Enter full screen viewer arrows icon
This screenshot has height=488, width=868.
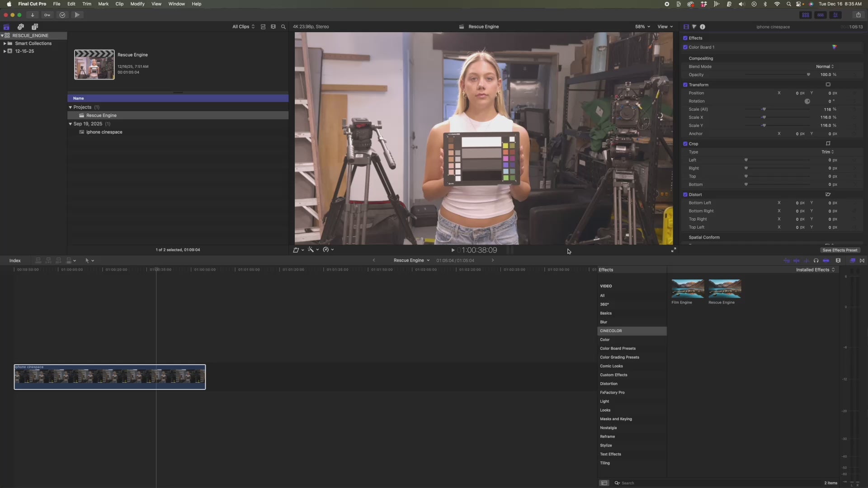point(674,250)
